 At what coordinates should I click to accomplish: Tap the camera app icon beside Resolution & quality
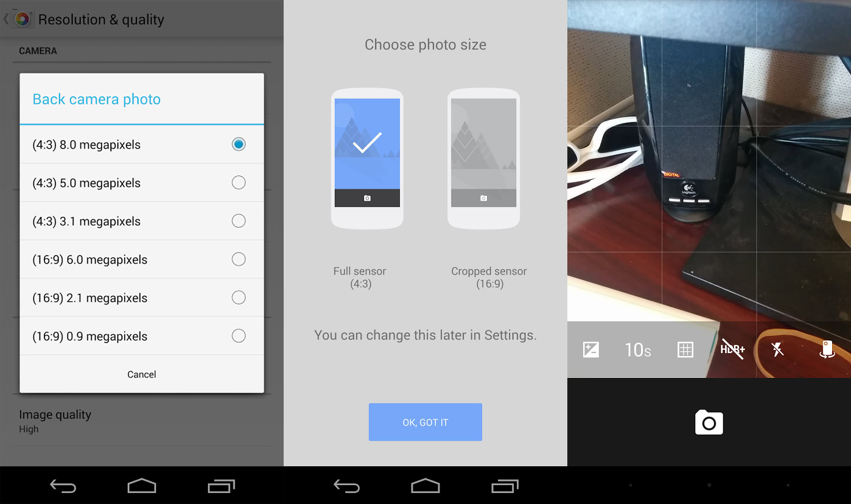22,19
